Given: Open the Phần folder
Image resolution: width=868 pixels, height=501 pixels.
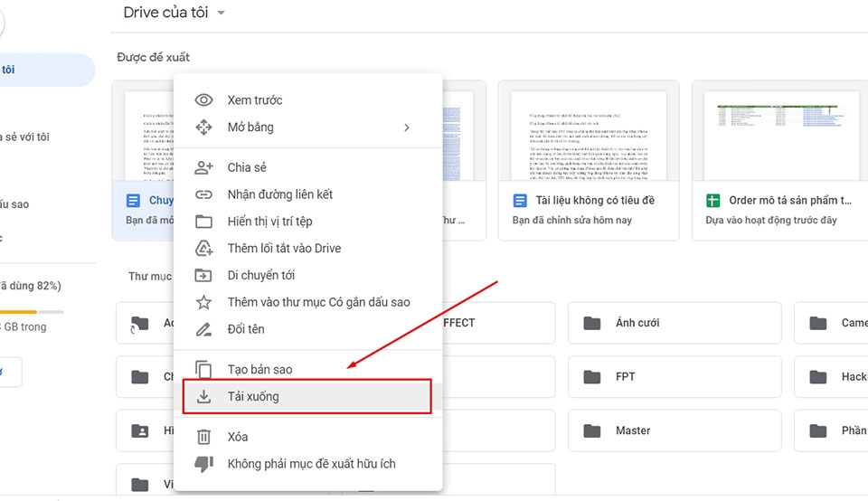Looking at the screenshot, I should pyautogui.click(x=831, y=430).
